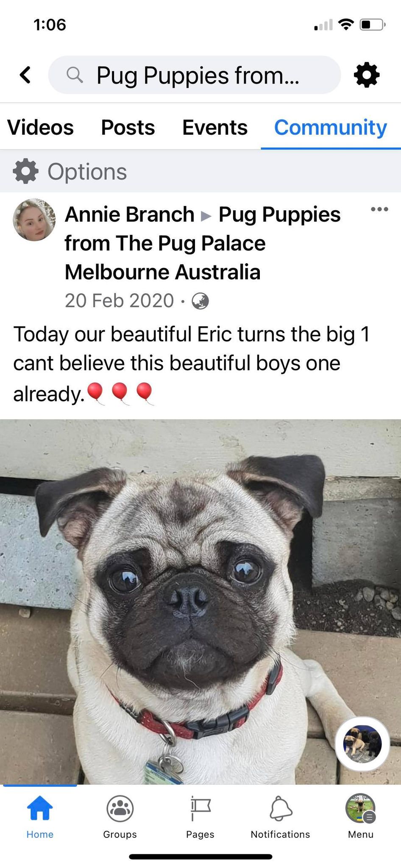Tap the floating pug puppies bubble
The width and height of the screenshot is (401, 868).
point(362,744)
